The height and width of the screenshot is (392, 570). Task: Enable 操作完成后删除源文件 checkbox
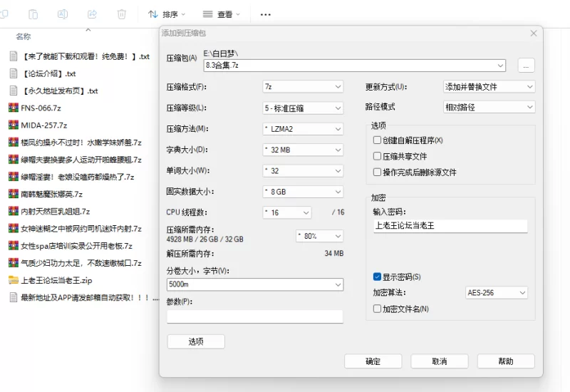pyautogui.click(x=377, y=172)
